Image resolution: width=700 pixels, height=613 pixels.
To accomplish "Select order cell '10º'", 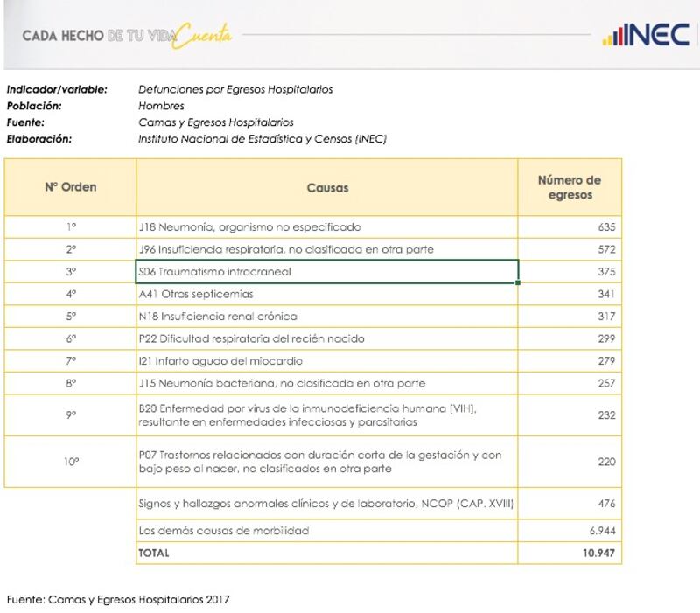I will pyautogui.click(x=71, y=462).
